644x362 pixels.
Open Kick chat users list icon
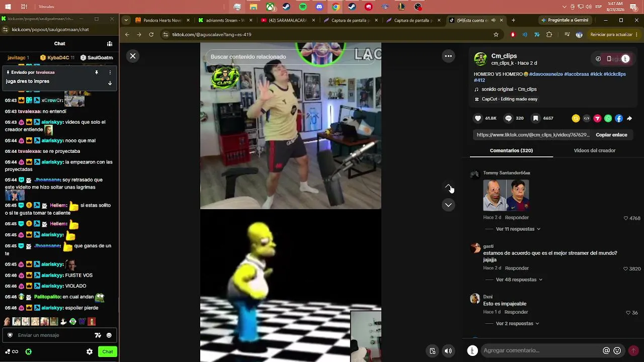point(110,44)
